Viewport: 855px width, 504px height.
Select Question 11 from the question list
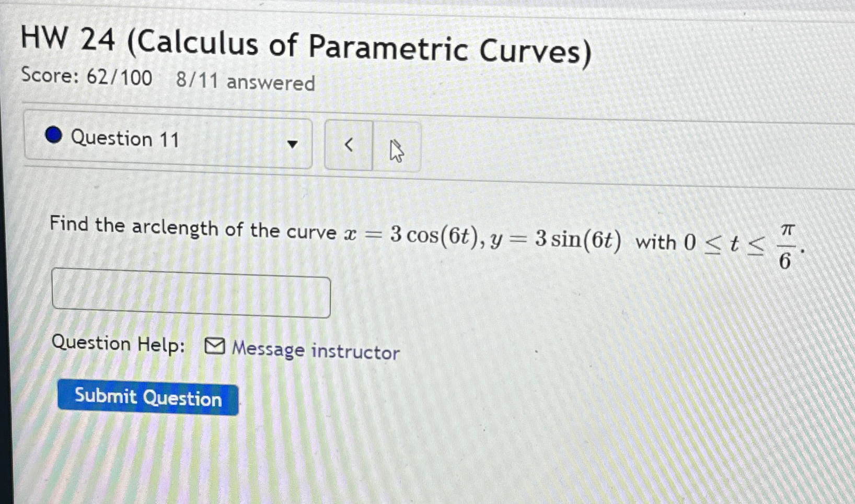point(125,138)
